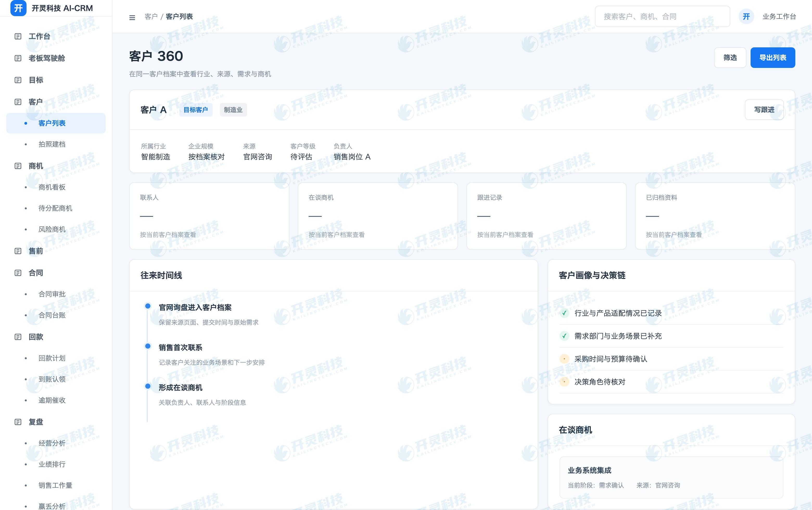
Task: Click 客户 breadcrumb link
Action: point(151,16)
